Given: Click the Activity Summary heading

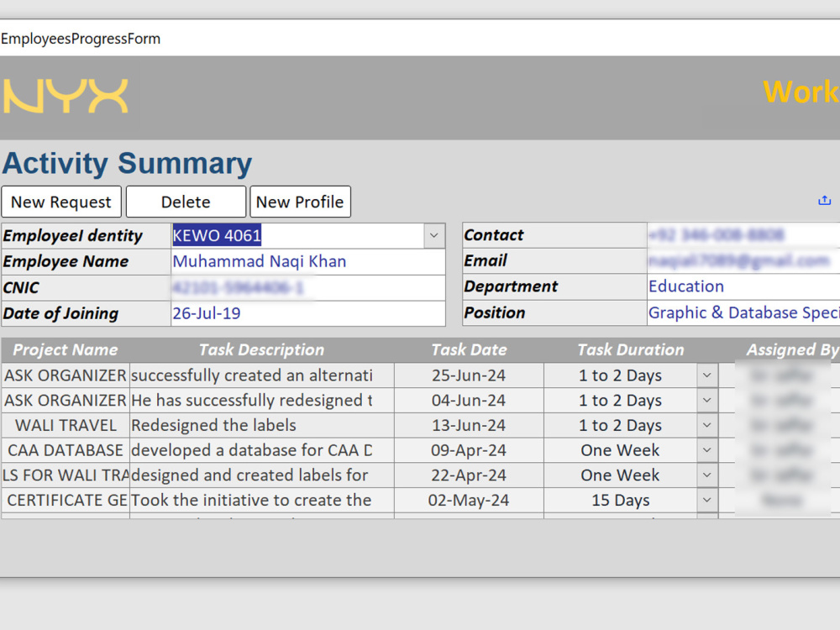Looking at the screenshot, I should pos(127,164).
